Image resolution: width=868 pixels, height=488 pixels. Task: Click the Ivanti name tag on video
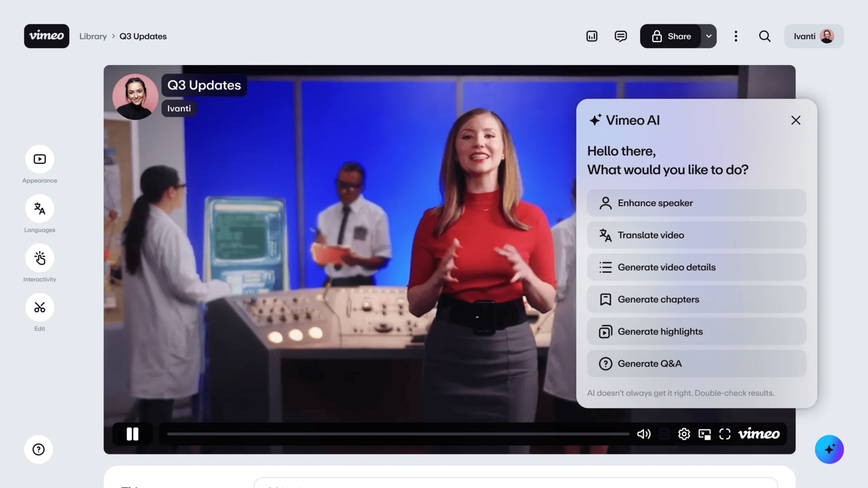[179, 108]
